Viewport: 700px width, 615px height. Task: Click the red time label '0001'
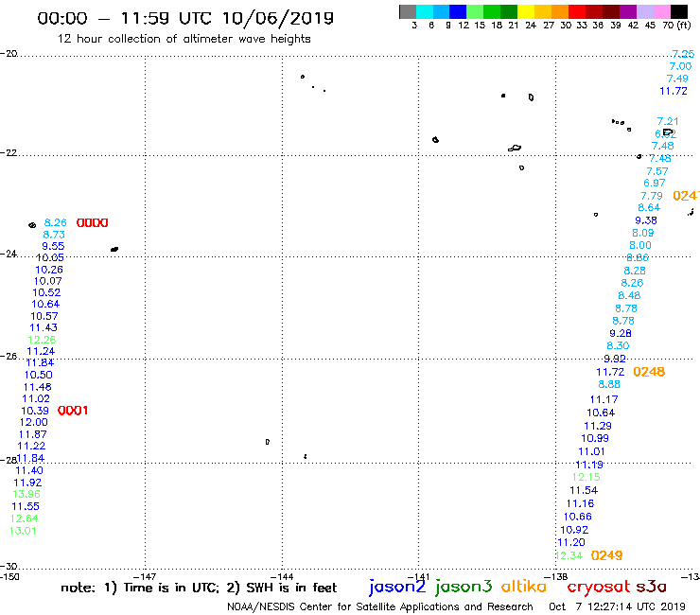click(73, 411)
